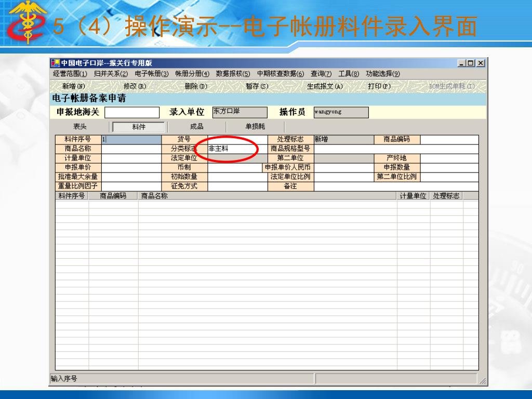Switch to the 料件 tab
Screen dimensions: 532x399
click(x=138, y=127)
